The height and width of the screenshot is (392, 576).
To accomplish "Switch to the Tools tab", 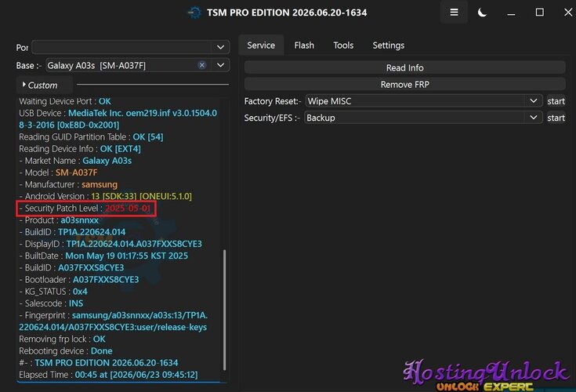I will pyautogui.click(x=343, y=45).
